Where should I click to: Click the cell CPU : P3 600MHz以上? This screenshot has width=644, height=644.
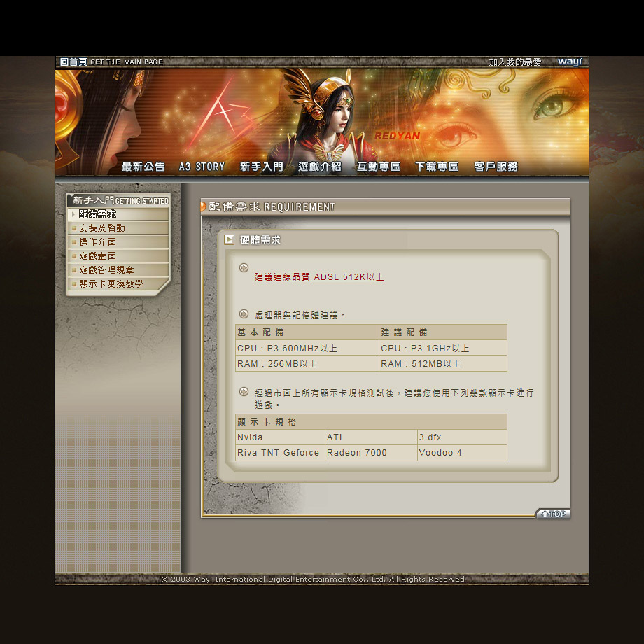click(x=307, y=348)
